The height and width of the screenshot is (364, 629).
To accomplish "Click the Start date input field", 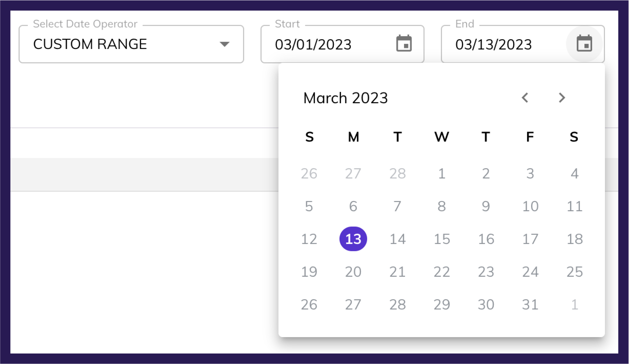I will 325,44.
